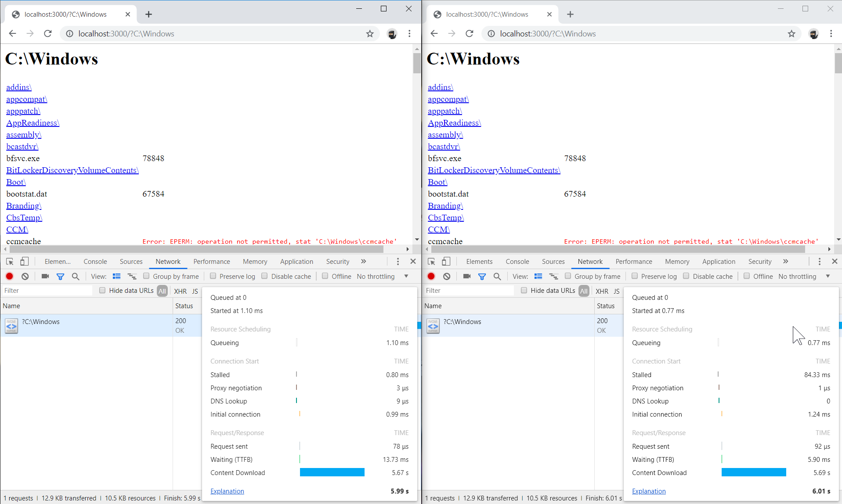Open the DevTools three-dot menu in left window
The height and width of the screenshot is (504, 842).
click(398, 261)
